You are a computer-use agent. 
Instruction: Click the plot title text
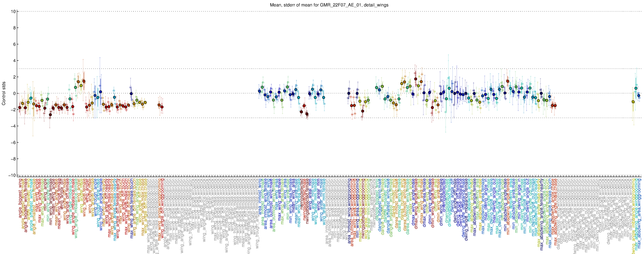[329, 5]
